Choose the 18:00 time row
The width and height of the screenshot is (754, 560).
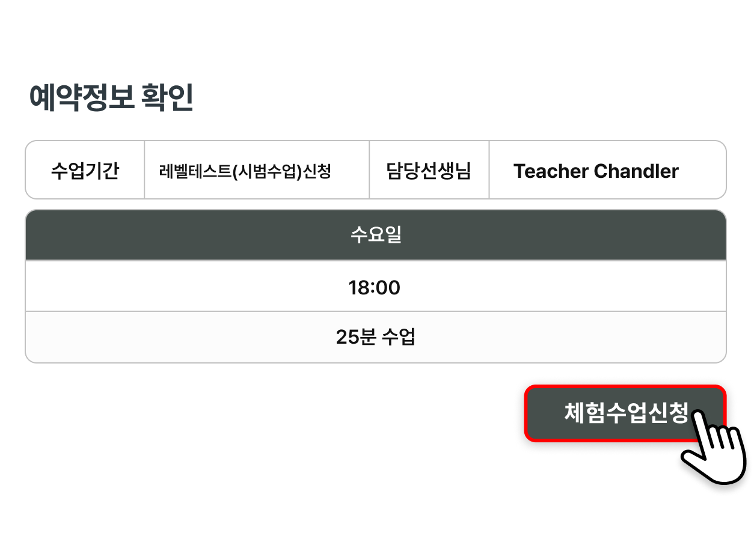pyautogui.click(x=376, y=287)
